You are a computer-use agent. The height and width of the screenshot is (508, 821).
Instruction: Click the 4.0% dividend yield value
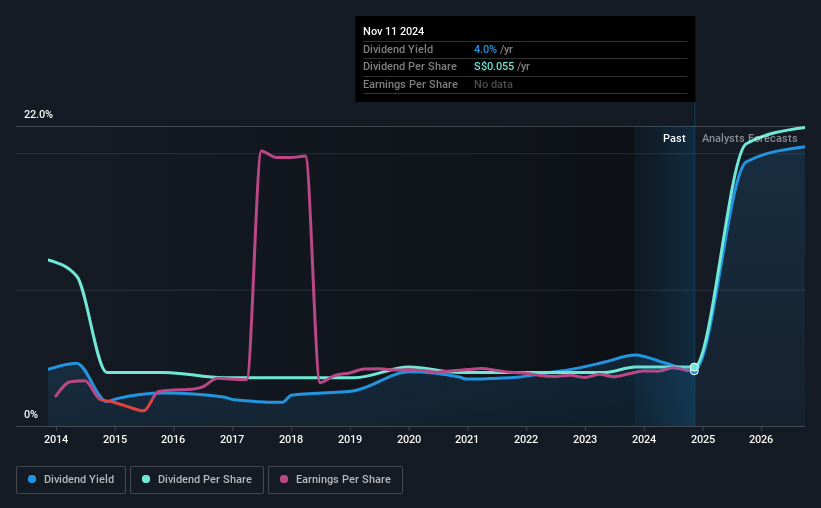485,49
